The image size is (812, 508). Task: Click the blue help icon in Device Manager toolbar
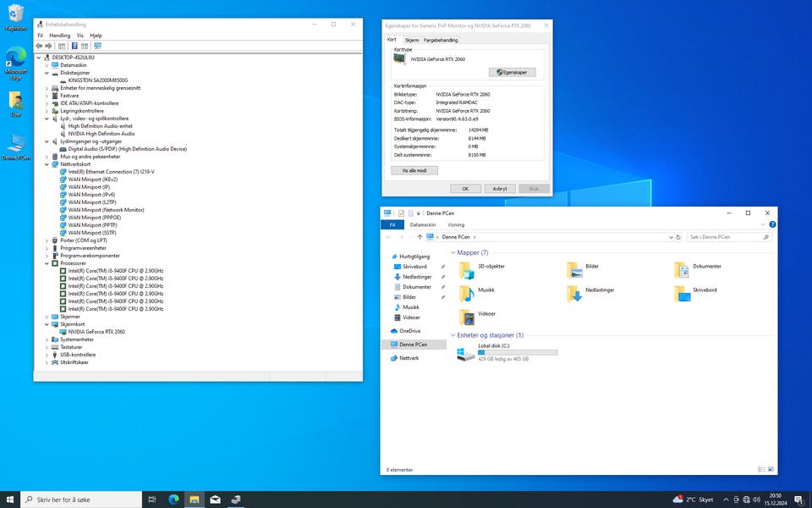click(74, 46)
